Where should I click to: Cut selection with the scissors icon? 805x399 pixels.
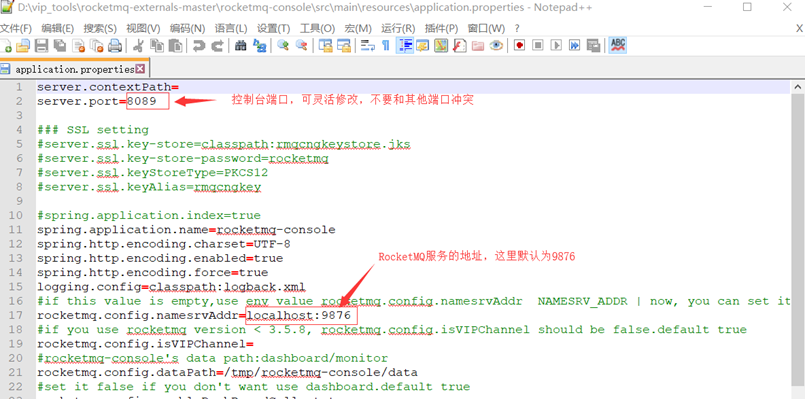point(138,46)
